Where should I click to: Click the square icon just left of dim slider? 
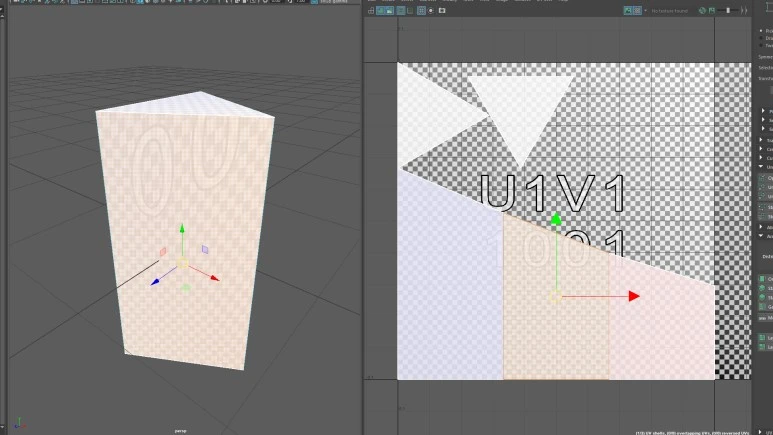pos(712,10)
